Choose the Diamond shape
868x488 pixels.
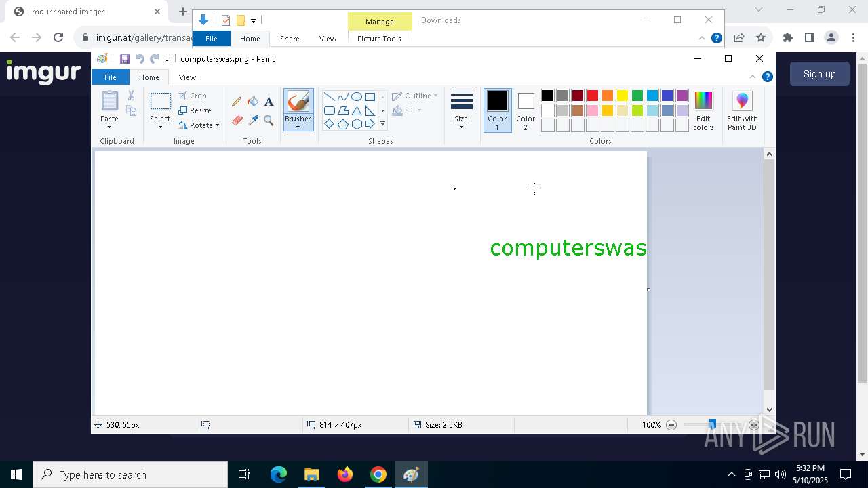pos(329,124)
